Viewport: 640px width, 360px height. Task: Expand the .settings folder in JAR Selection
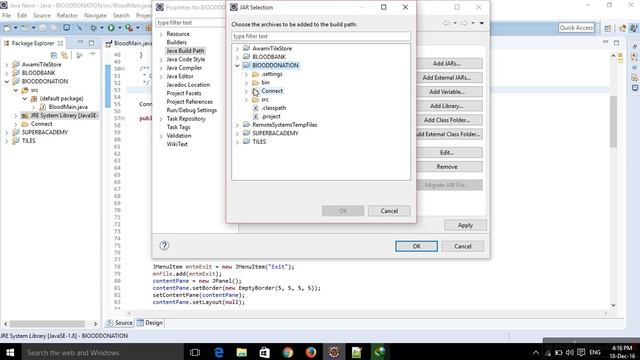[246, 74]
